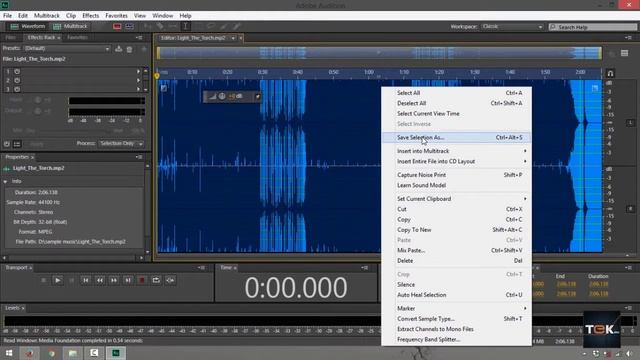
Task: Toggle the spectral pitch display button
Action: coord(129,27)
